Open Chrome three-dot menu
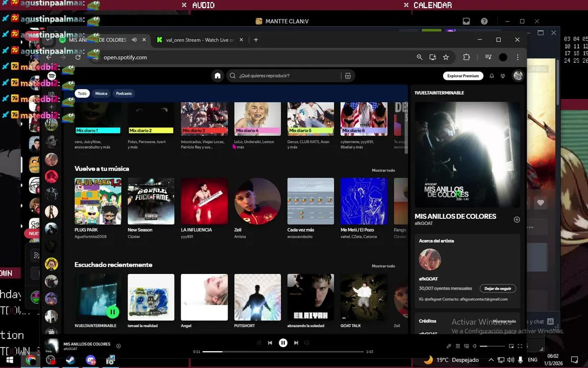The image size is (588, 368). click(x=518, y=57)
